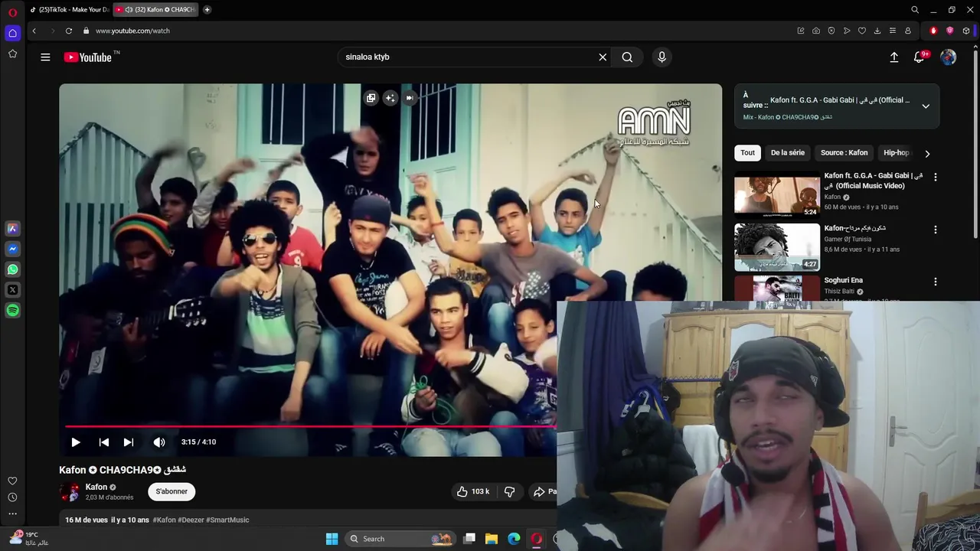The image size is (980, 551).
Task: Take snapshot with camera icon
Action: click(x=816, y=31)
